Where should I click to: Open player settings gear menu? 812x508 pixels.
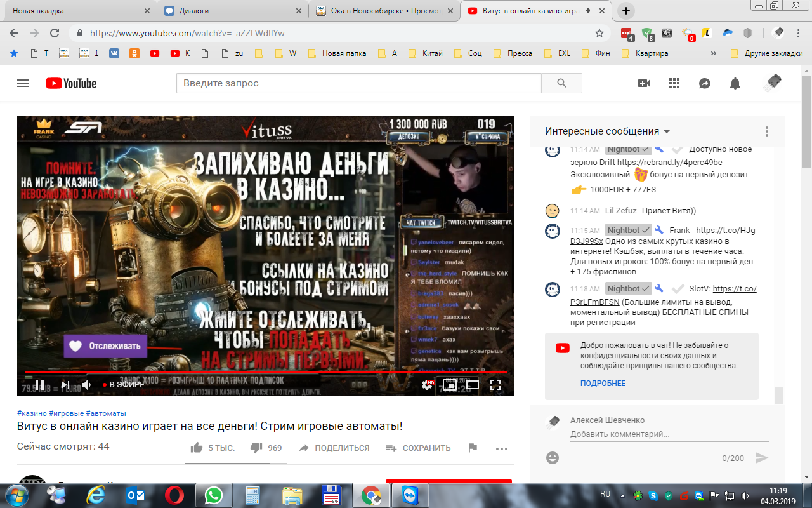point(428,384)
